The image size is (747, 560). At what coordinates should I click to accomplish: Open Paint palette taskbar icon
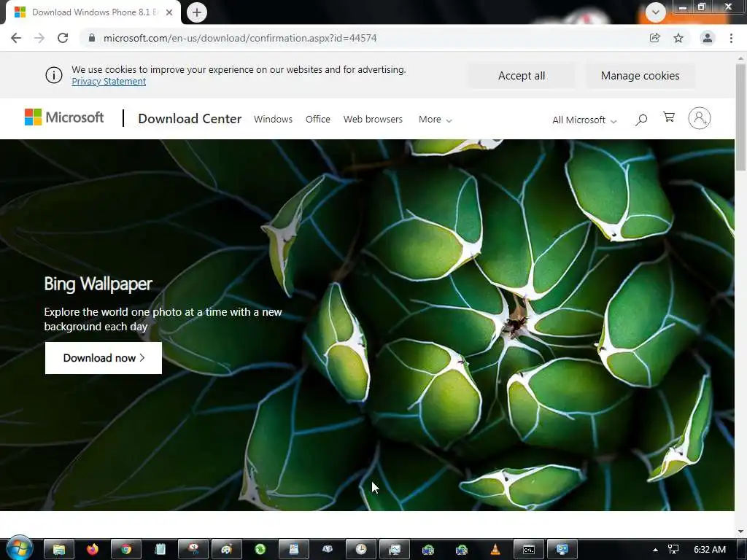coord(226,550)
